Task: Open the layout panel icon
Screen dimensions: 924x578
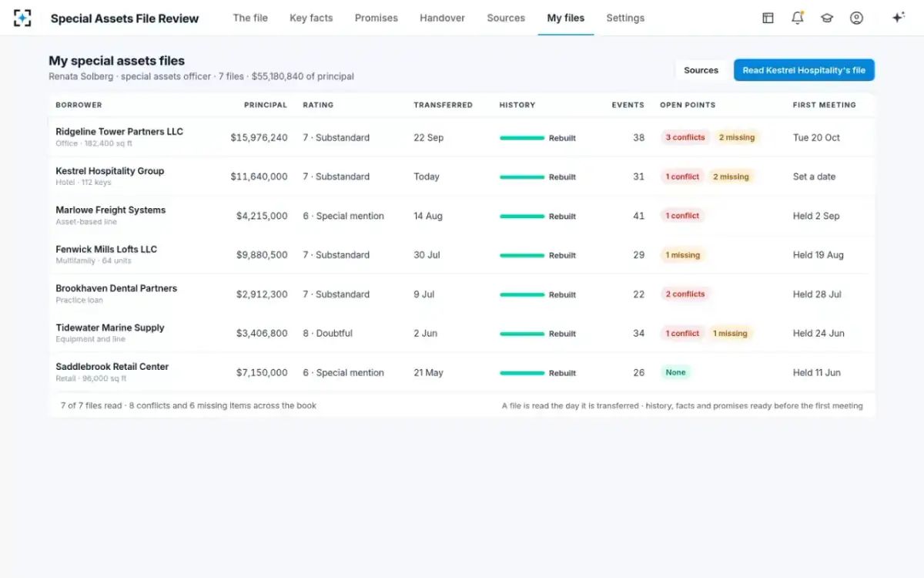Action: [x=768, y=18]
